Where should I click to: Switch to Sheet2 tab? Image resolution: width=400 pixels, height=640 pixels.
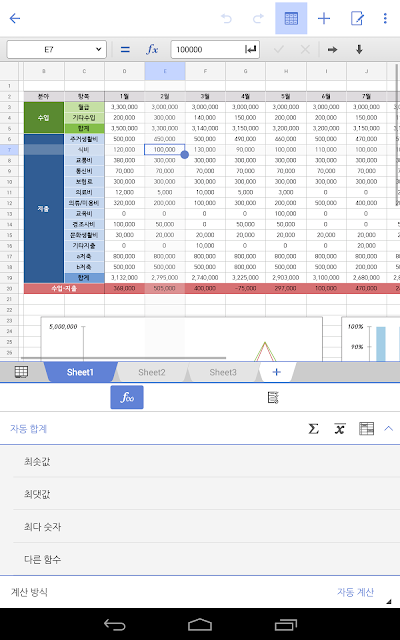click(x=152, y=372)
